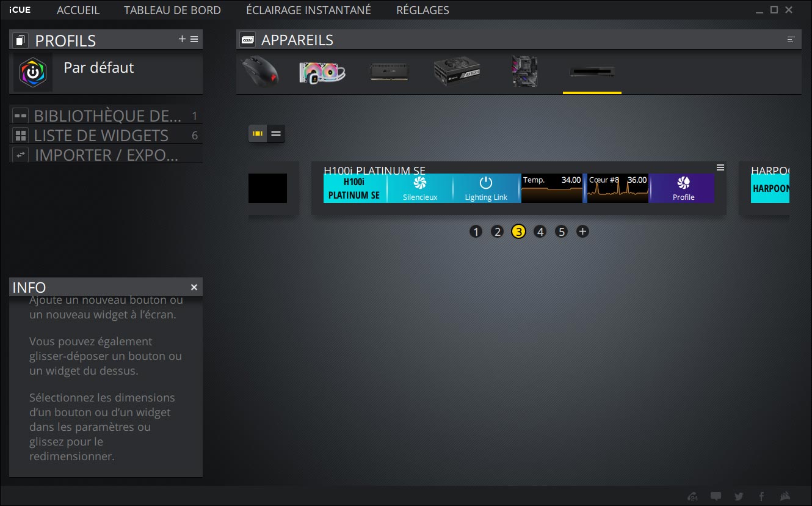Open the Tableau de bord tab
Screen dimensions: 812x506
172,10
